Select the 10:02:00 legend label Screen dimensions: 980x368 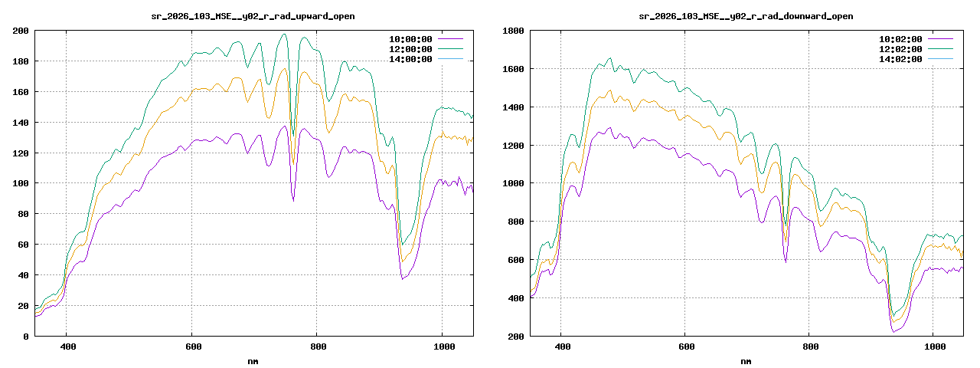900,38
